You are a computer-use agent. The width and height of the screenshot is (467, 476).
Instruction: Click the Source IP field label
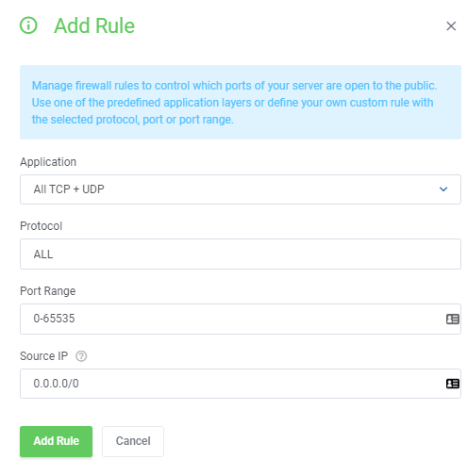click(x=43, y=356)
